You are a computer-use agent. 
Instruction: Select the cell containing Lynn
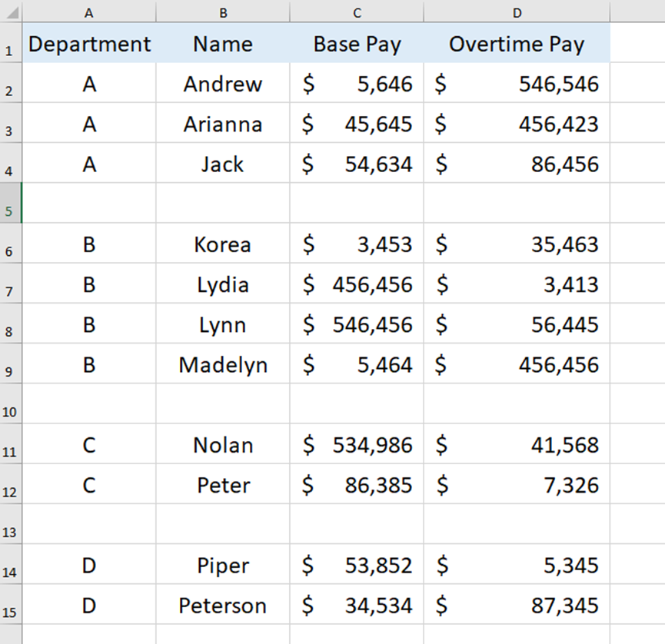(x=223, y=324)
